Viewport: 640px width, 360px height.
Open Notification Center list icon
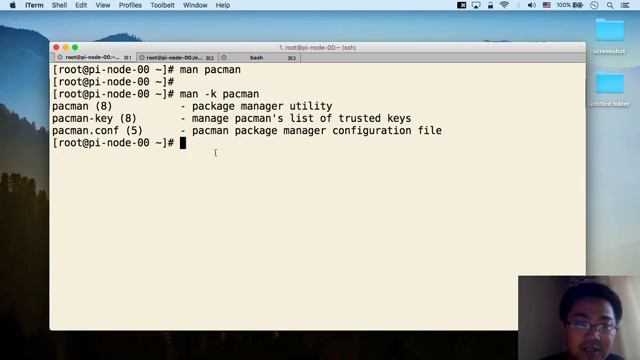pos(625,5)
